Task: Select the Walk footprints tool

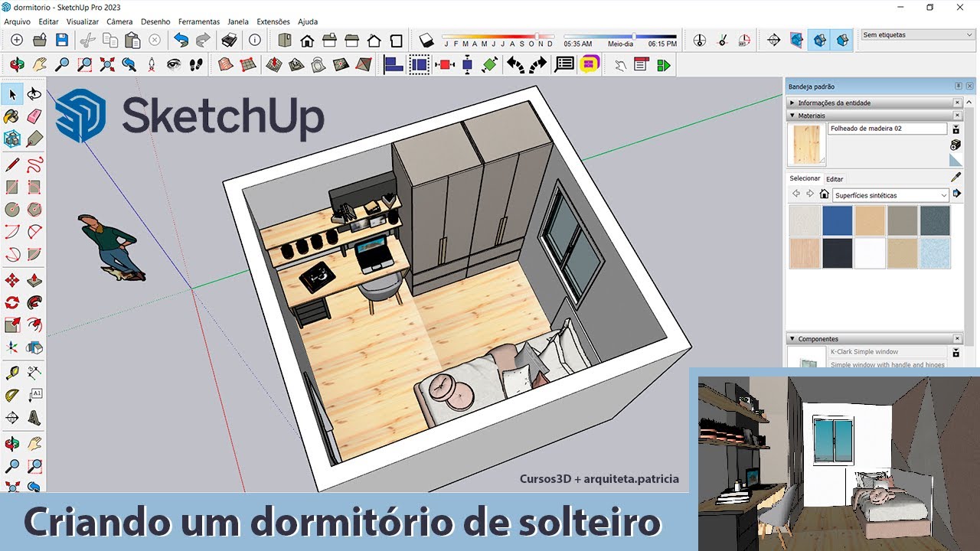Action: pos(196,65)
